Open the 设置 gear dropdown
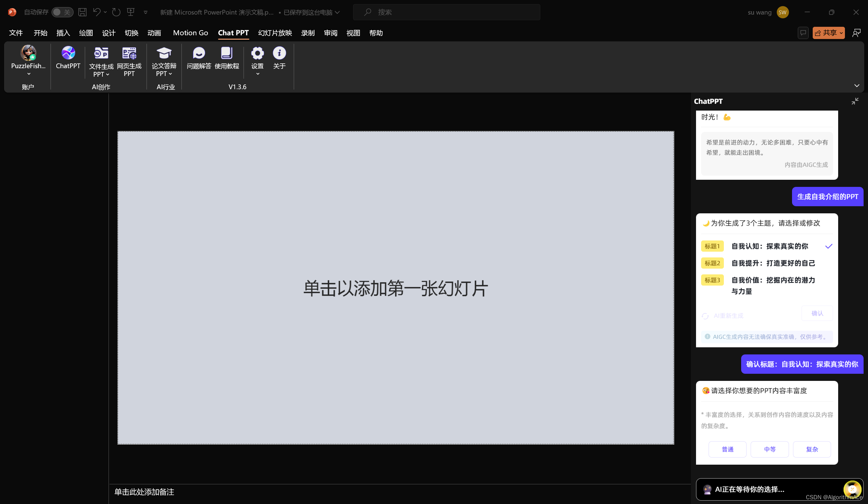This screenshot has height=504, width=868. coord(257,74)
